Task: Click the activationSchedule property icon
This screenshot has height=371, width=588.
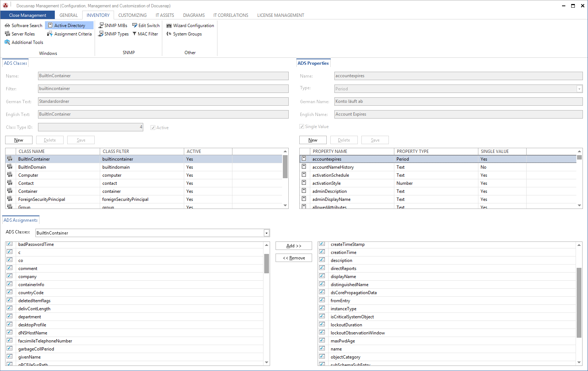Action: point(304,175)
